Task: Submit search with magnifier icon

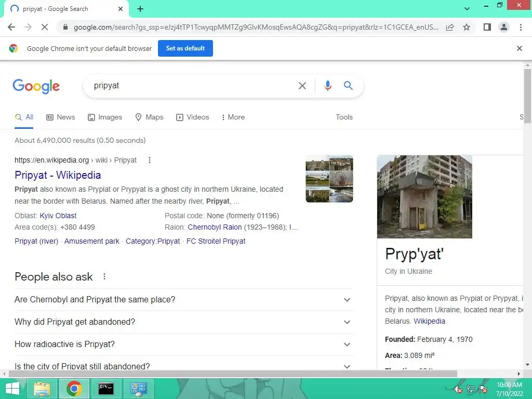Action: tap(348, 86)
